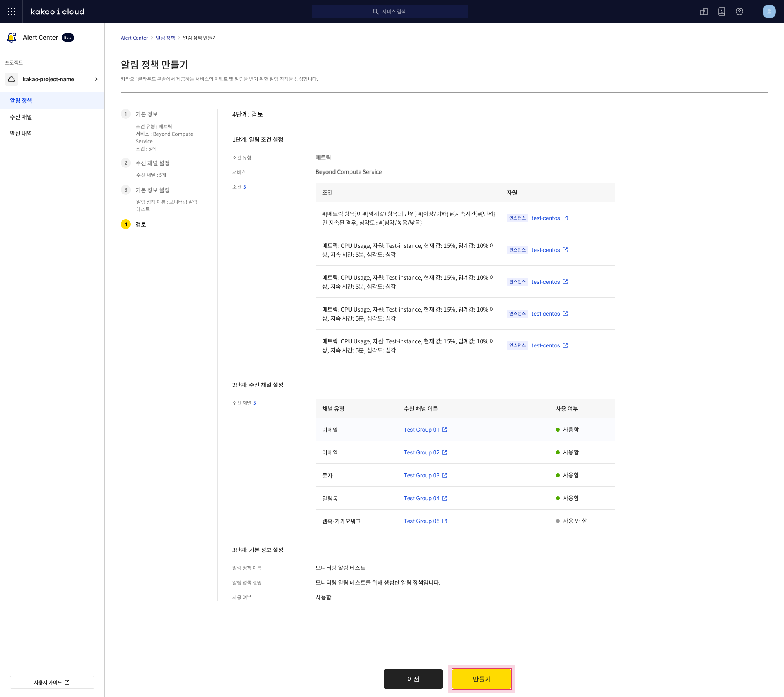This screenshot has width=784, height=697.
Task: Open the info document icon in top bar
Action: point(722,11)
